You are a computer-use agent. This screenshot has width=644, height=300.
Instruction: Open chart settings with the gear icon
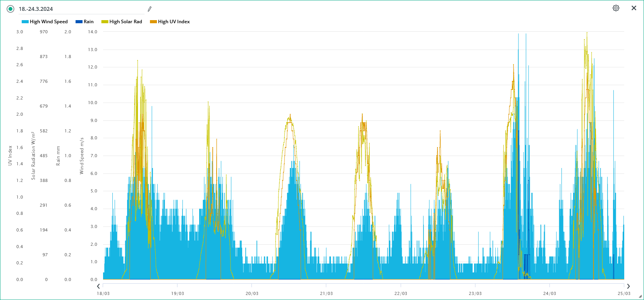point(616,8)
